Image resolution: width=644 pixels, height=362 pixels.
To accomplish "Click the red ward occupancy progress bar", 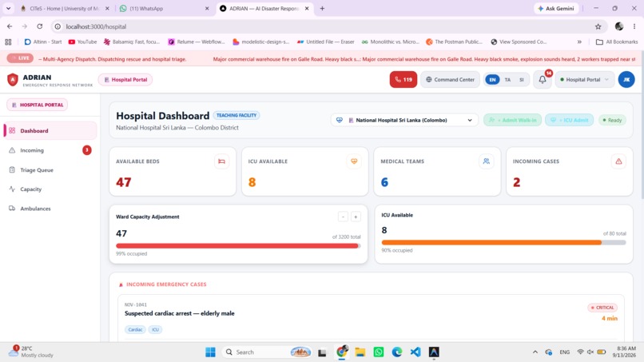I will click(x=237, y=246).
